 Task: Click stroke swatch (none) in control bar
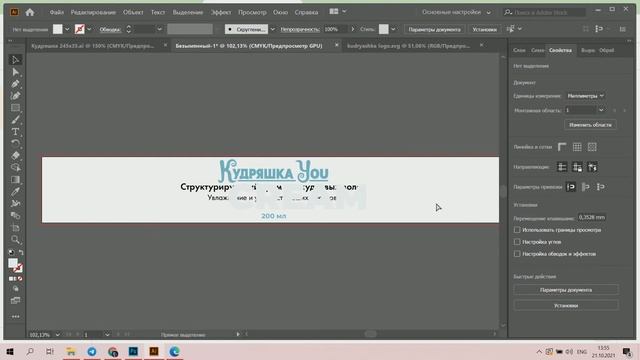(x=80, y=29)
